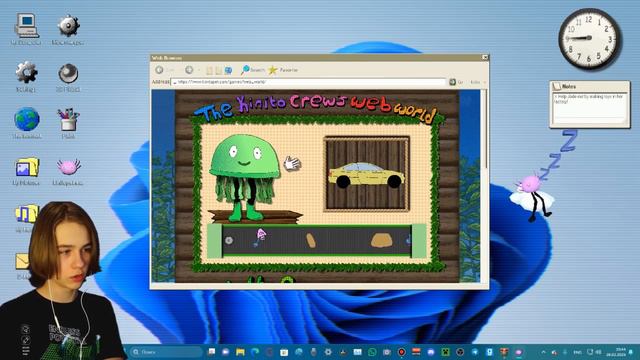Screen dimensions: 640x360
Task: Click the green jellyfish character in the game
Action: tap(245, 178)
